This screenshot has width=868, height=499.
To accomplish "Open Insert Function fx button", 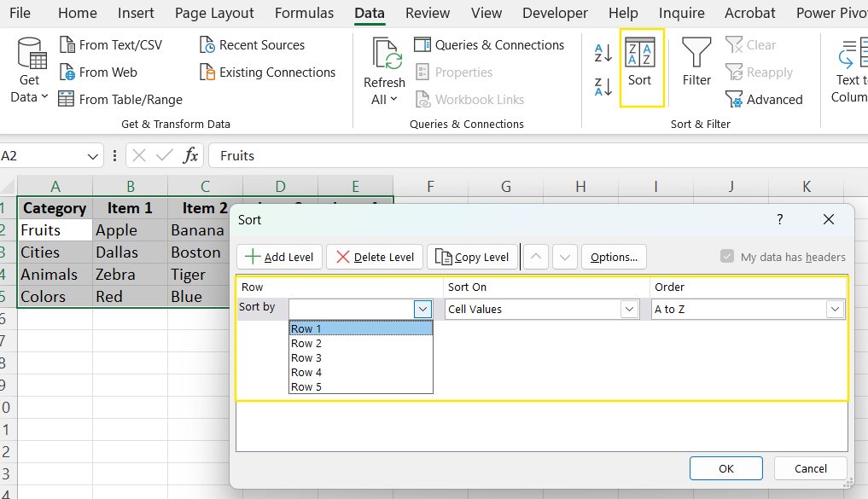I will point(190,155).
